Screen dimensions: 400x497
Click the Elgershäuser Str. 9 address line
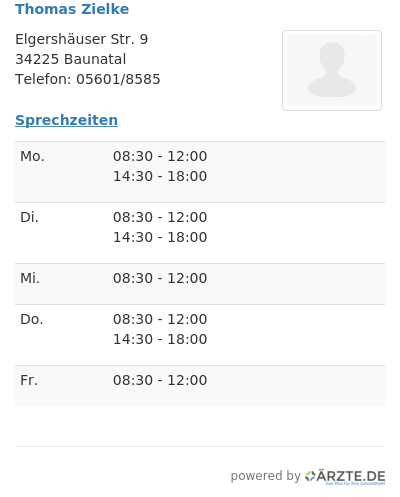82,39
